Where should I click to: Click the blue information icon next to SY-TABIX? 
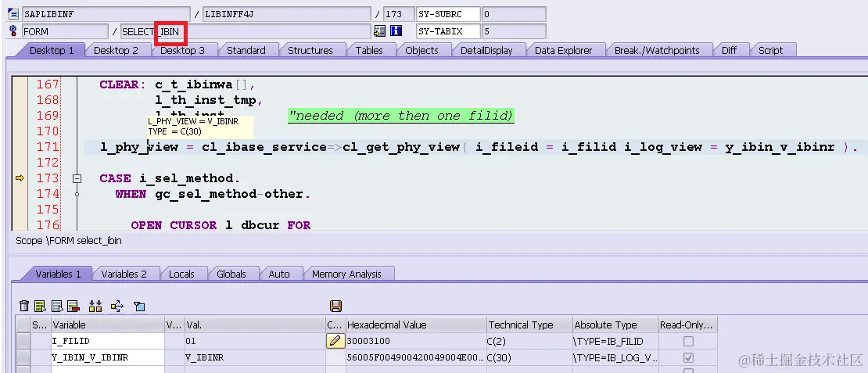(x=396, y=31)
